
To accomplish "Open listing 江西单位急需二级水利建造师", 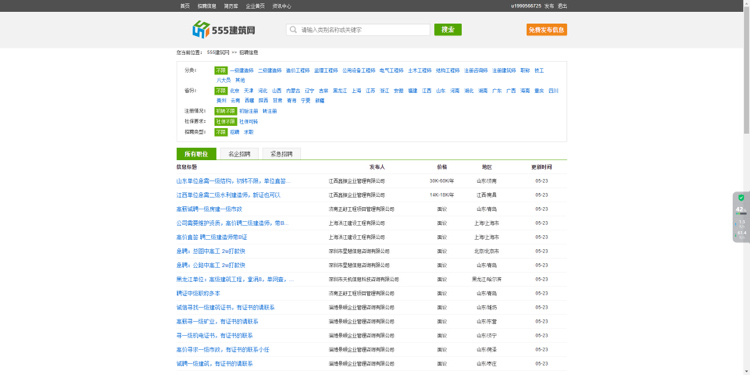I will pyautogui.click(x=229, y=195).
